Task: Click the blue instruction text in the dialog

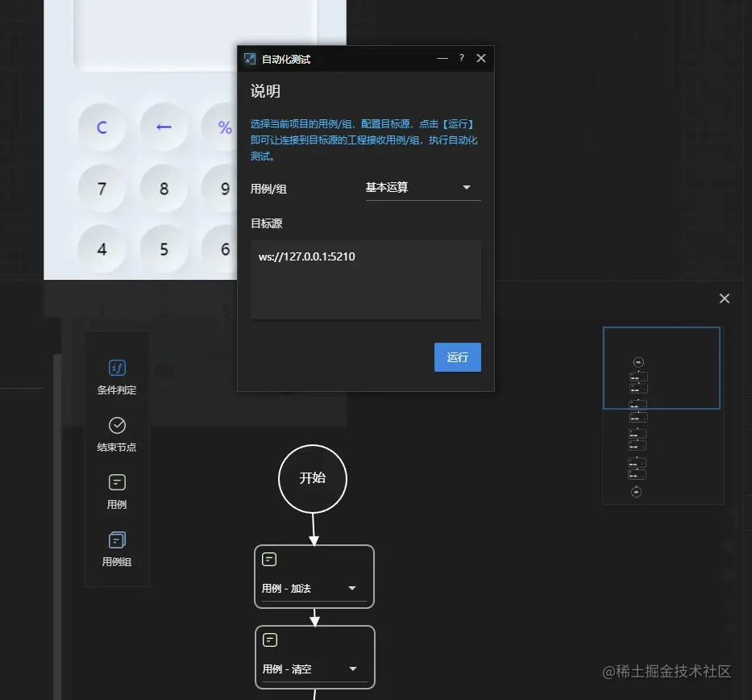Action: (364, 140)
